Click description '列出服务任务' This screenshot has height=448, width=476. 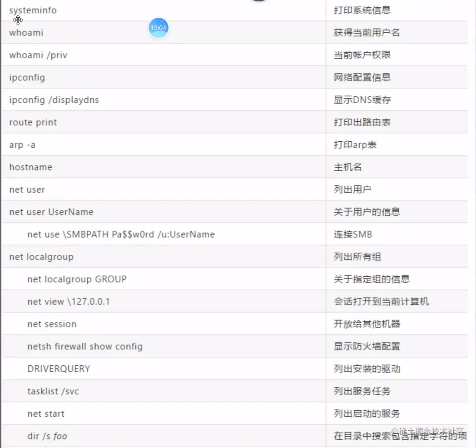362,391
